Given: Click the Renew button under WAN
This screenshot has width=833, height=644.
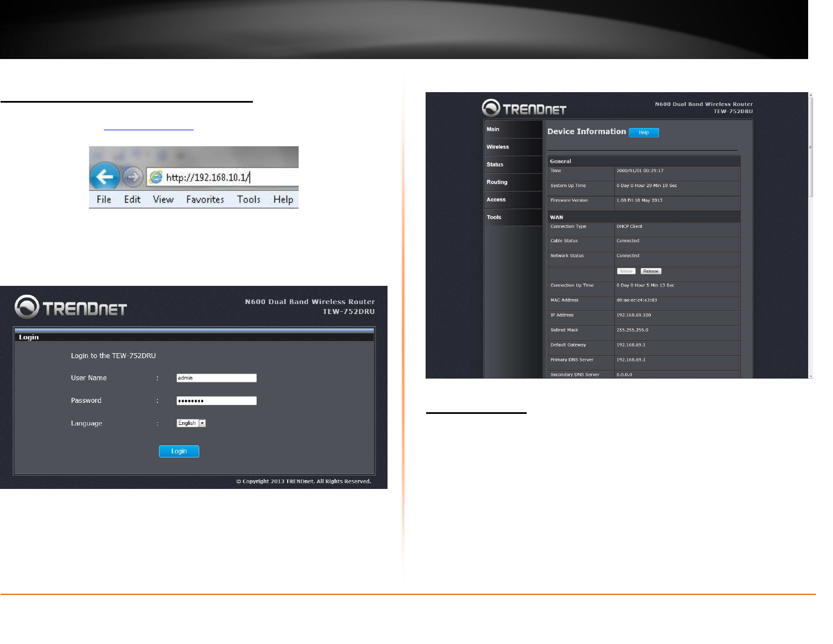Looking at the screenshot, I should [626, 271].
